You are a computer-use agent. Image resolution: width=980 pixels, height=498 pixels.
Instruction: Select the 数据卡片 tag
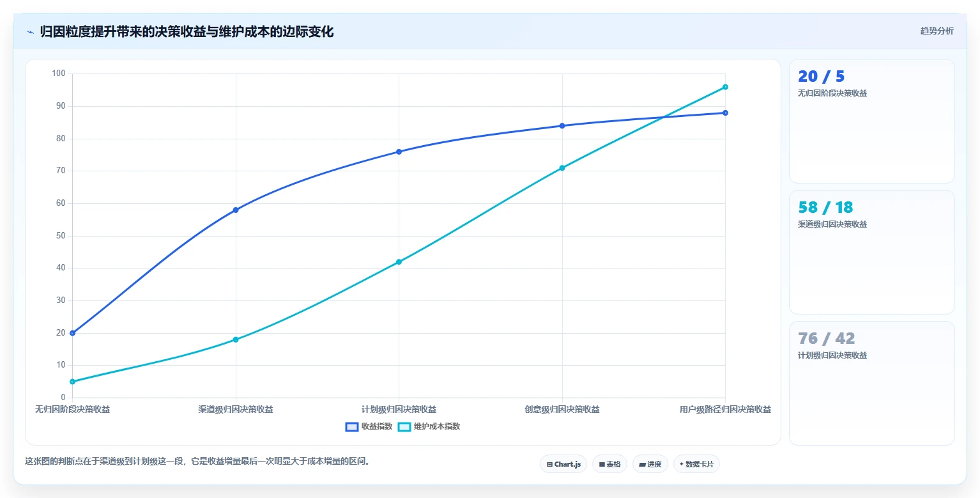coord(696,464)
